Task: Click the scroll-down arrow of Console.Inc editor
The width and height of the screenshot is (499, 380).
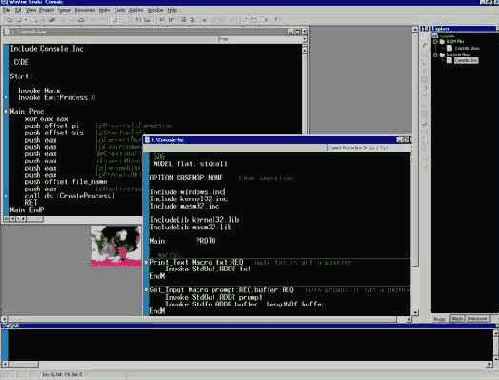Action: point(415,312)
